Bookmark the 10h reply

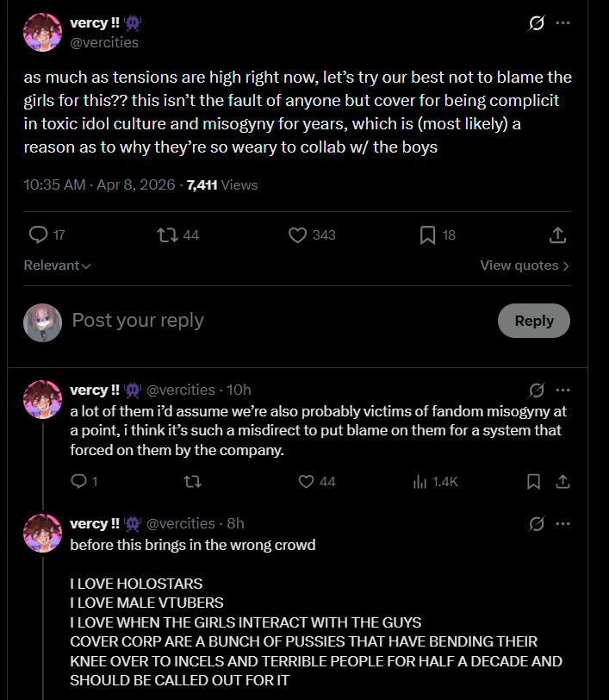[x=533, y=482]
